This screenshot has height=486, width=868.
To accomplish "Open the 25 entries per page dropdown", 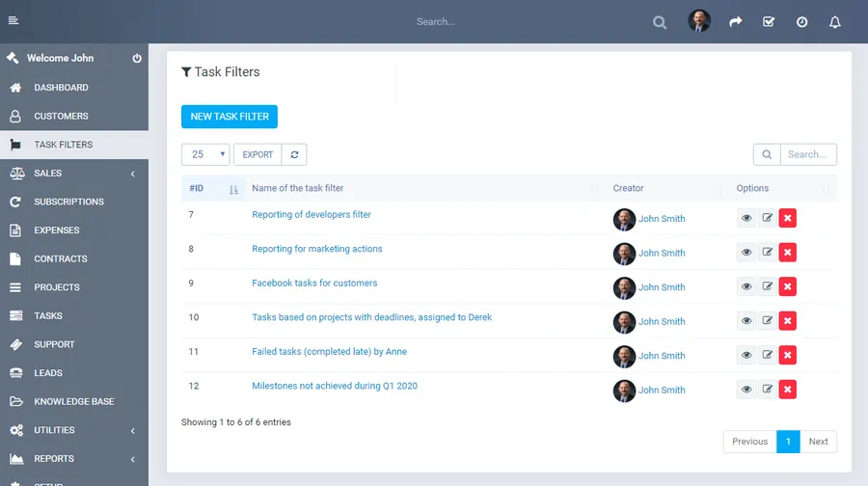I will 205,154.
